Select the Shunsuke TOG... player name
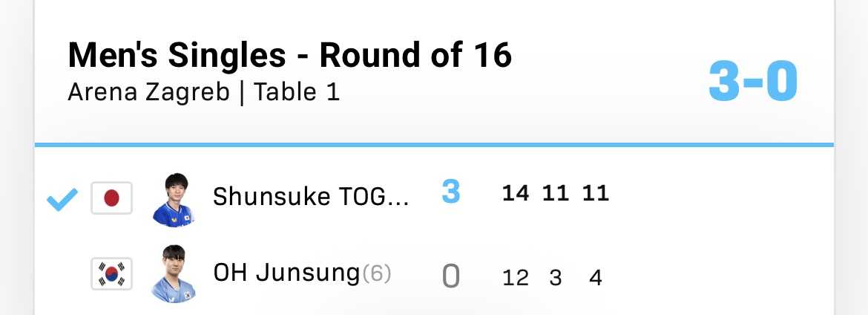868x315 pixels. coord(311,197)
